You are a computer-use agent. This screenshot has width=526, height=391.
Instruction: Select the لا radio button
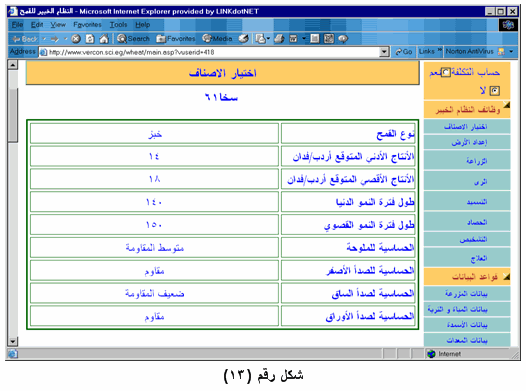[x=494, y=91]
